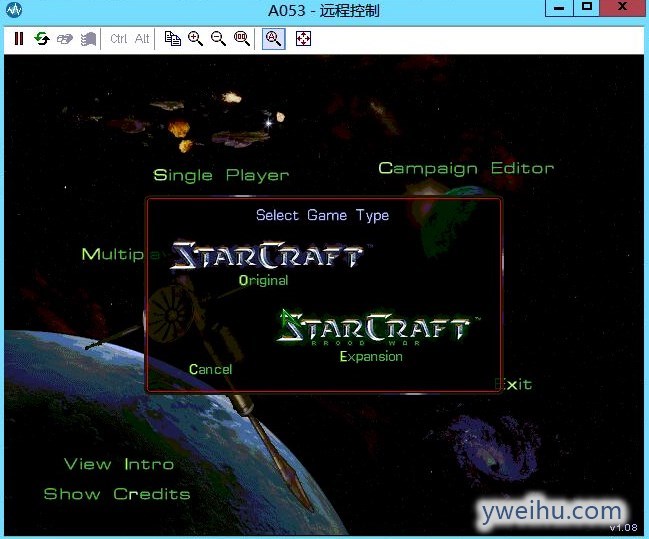Switch to full screen with arrows icon
Image resolution: width=649 pixels, height=539 pixels.
[x=303, y=38]
